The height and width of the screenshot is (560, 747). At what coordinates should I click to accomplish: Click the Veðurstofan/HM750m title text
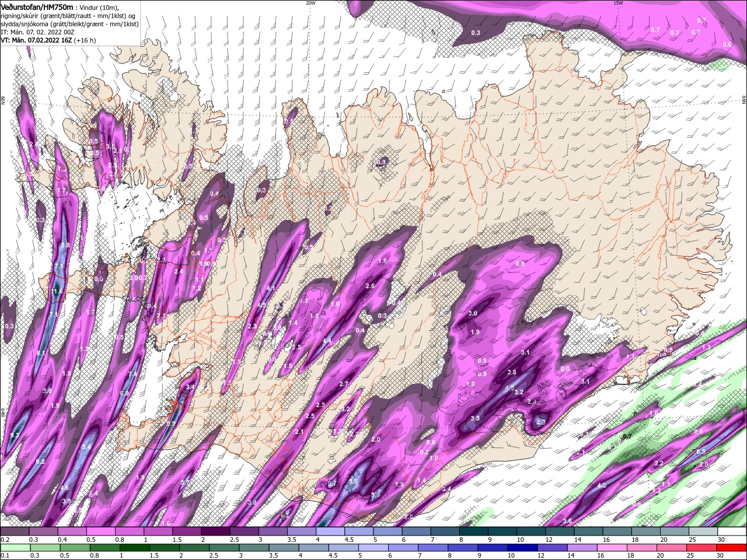coord(37,6)
